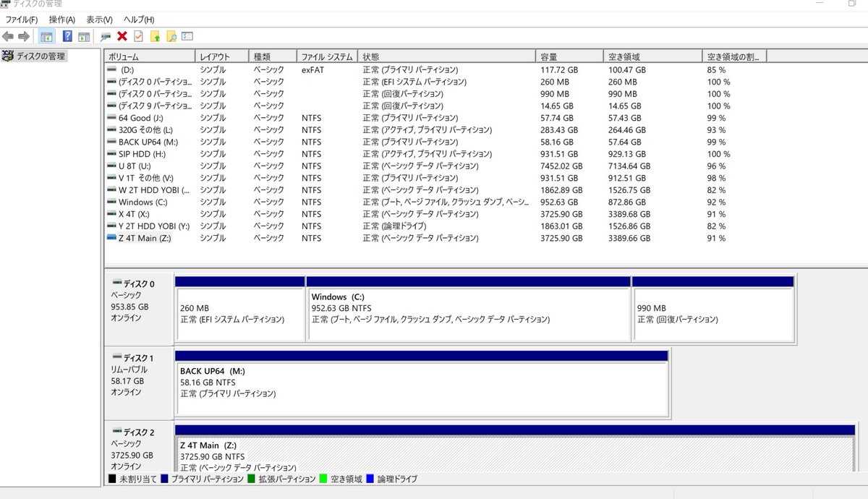Toggle the console tree show/hide icon

click(46, 36)
